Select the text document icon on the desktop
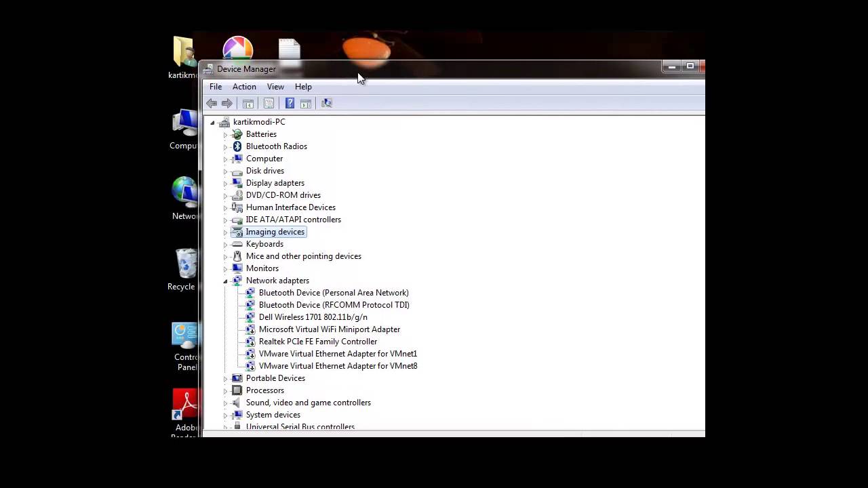The image size is (868, 488). [x=290, y=52]
